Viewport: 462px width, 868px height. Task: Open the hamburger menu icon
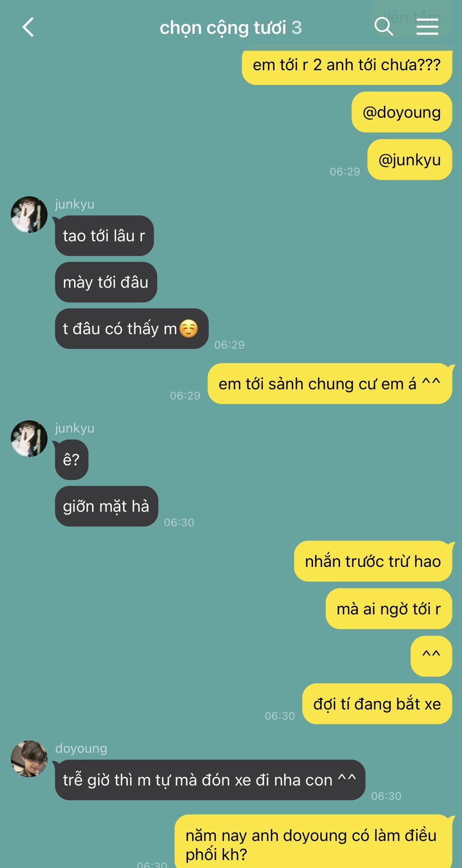(x=427, y=27)
